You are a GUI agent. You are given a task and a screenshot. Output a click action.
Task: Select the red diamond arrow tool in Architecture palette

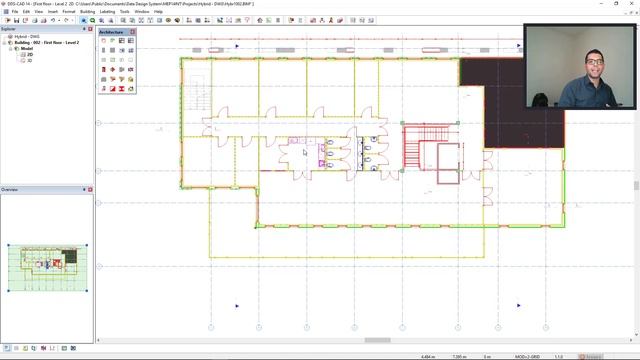tap(113, 69)
